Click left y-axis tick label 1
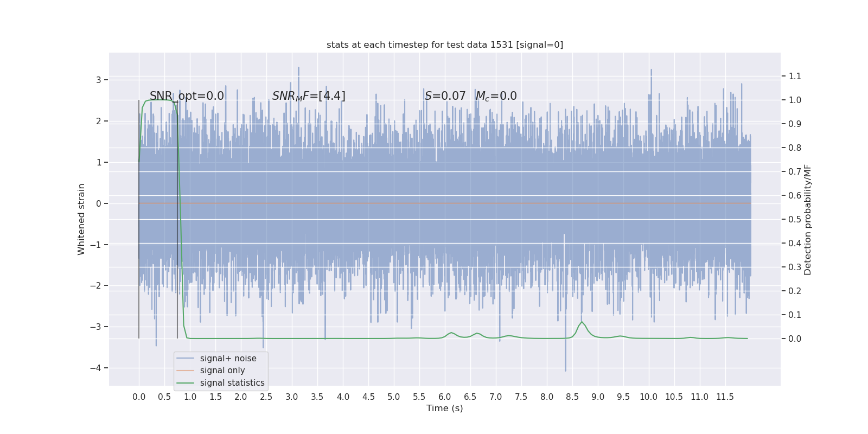The image size is (868, 434). pyautogui.click(x=99, y=162)
